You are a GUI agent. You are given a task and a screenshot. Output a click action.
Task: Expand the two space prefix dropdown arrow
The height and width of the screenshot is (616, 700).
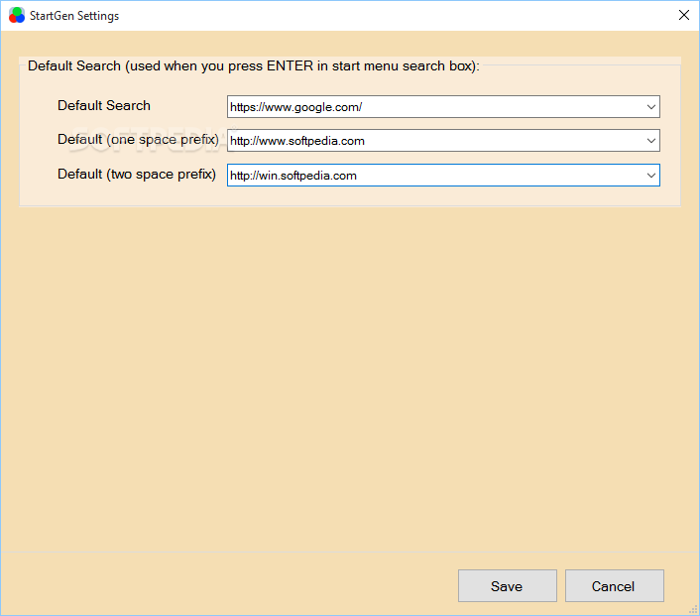pos(650,176)
